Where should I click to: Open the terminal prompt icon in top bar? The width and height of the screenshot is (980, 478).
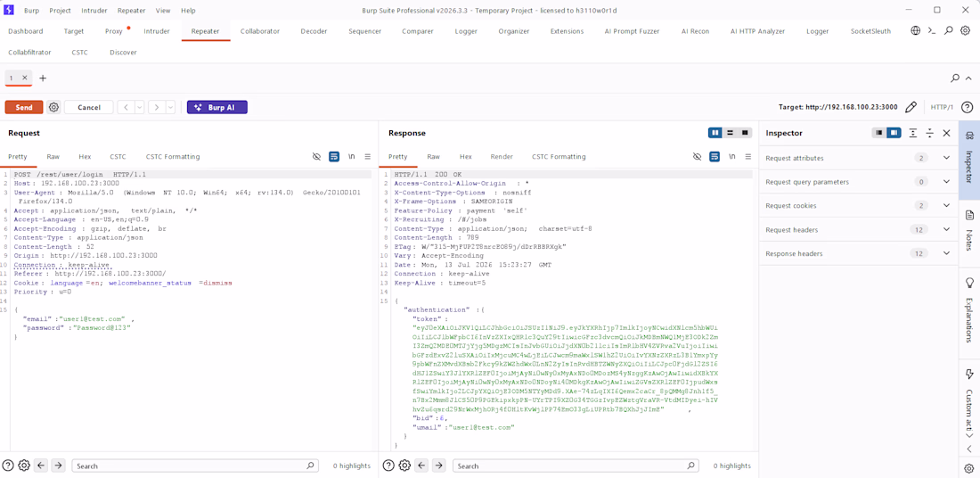point(932,30)
